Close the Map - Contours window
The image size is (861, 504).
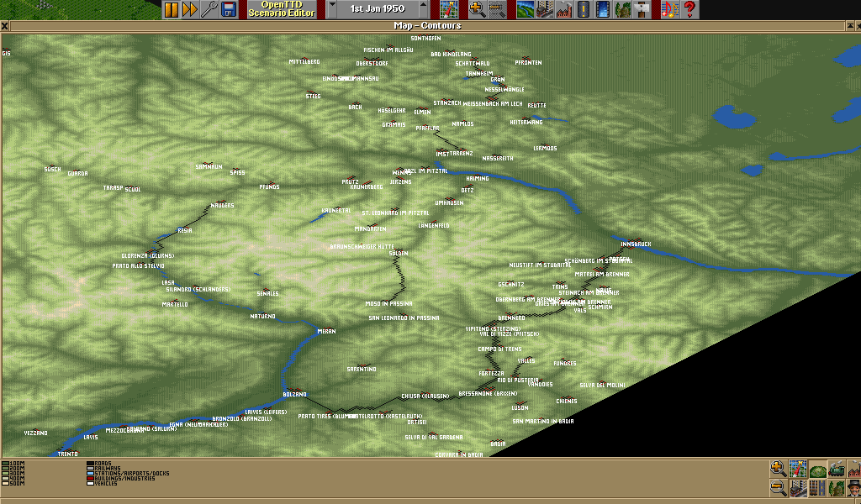click(4, 26)
